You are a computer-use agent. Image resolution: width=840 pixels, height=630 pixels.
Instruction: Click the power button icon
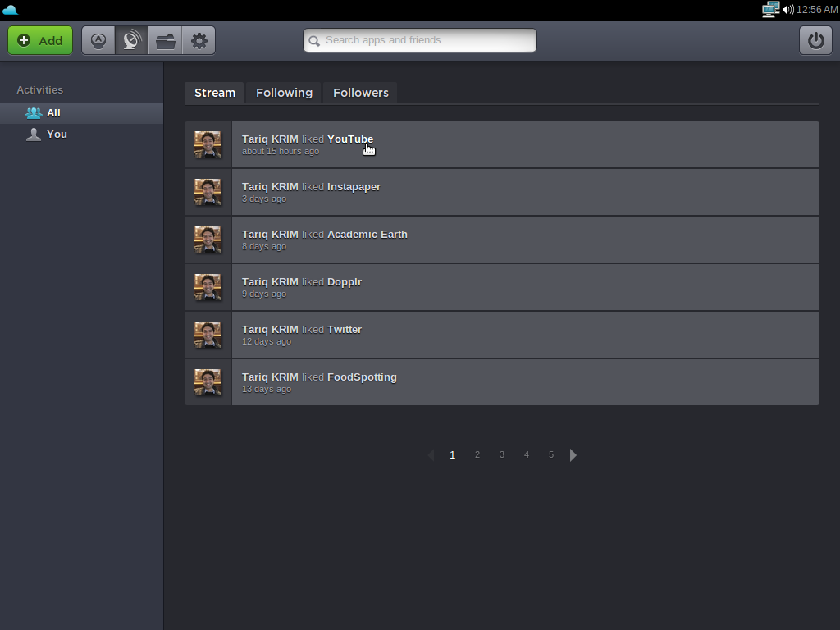pyautogui.click(x=815, y=40)
